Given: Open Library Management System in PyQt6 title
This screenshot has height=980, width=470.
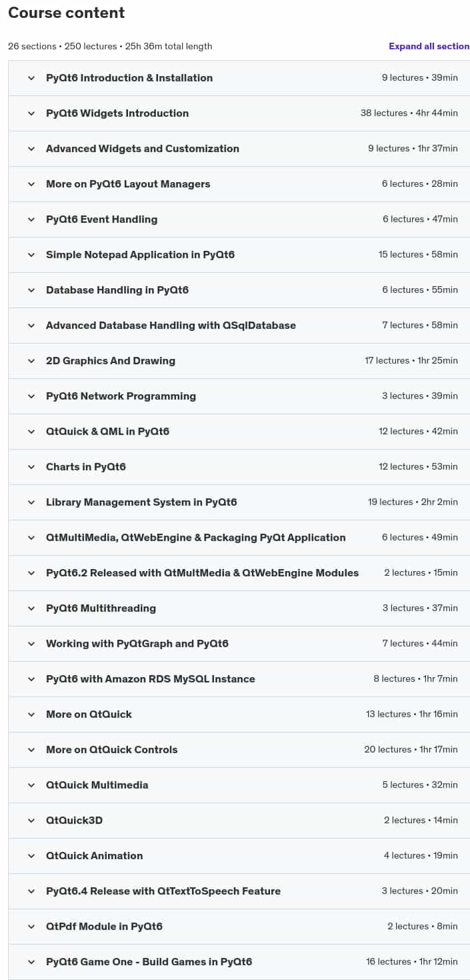Looking at the screenshot, I should (141, 502).
